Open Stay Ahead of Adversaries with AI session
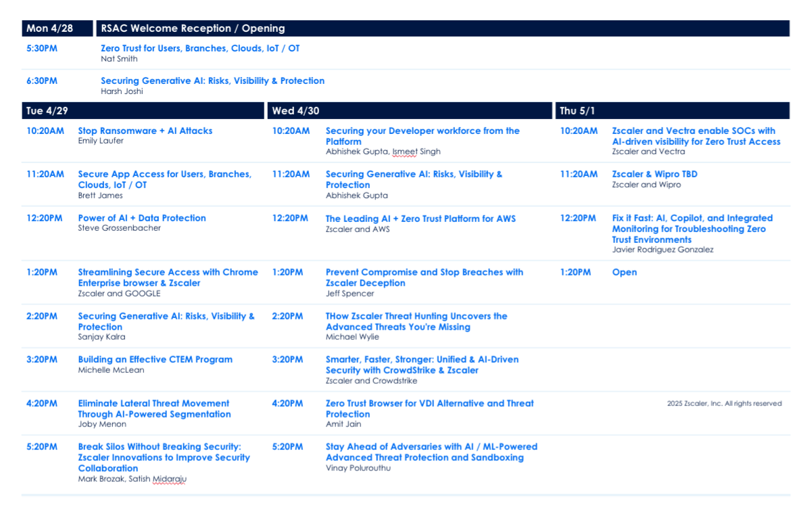This screenshot has width=812, height=517. [x=431, y=452]
